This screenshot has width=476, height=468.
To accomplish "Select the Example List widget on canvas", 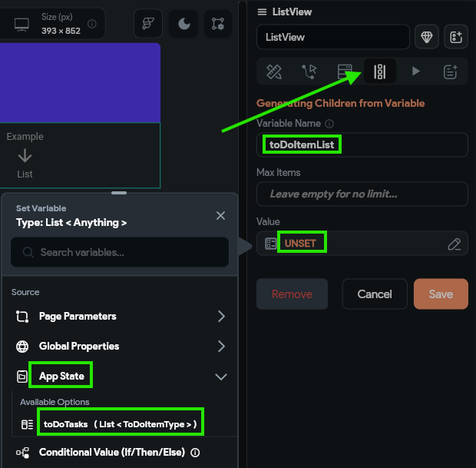I will (x=80, y=155).
